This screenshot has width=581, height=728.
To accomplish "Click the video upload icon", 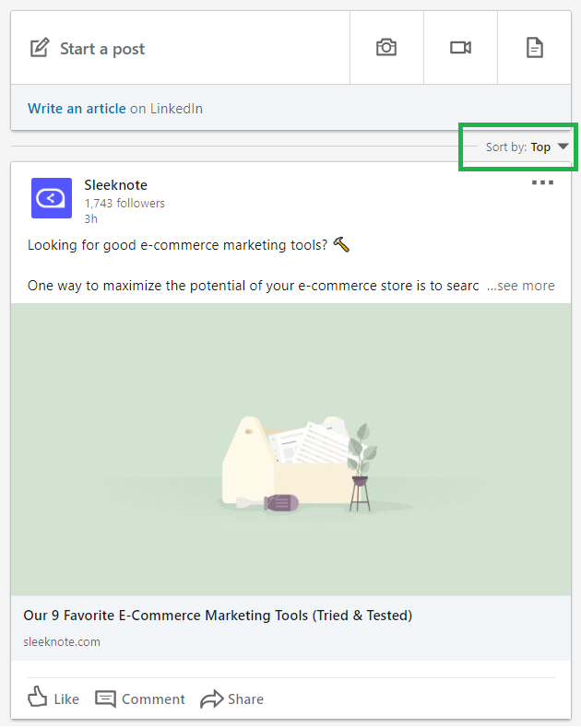I will coord(460,48).
